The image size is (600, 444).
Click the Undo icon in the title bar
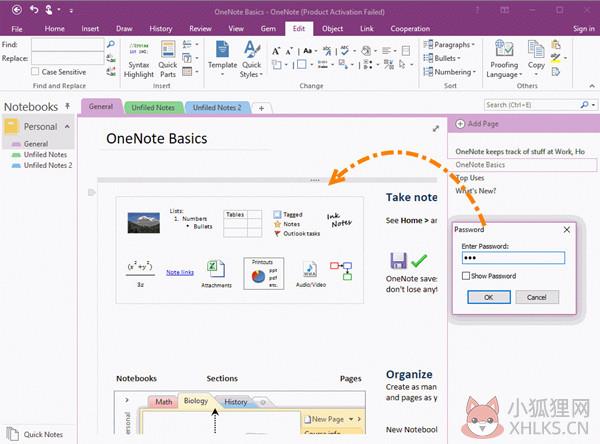pos(34,10)
